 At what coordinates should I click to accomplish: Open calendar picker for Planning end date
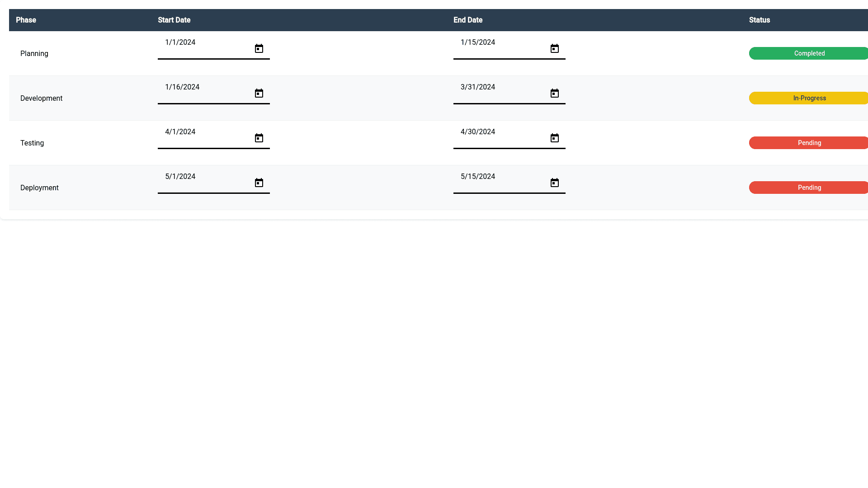point(554,48)
